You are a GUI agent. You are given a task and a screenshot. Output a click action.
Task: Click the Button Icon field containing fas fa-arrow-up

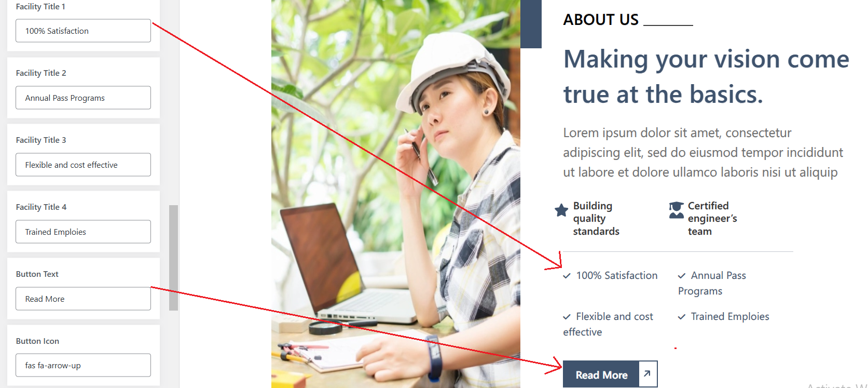pyautogui.click(x=83, y=365)
